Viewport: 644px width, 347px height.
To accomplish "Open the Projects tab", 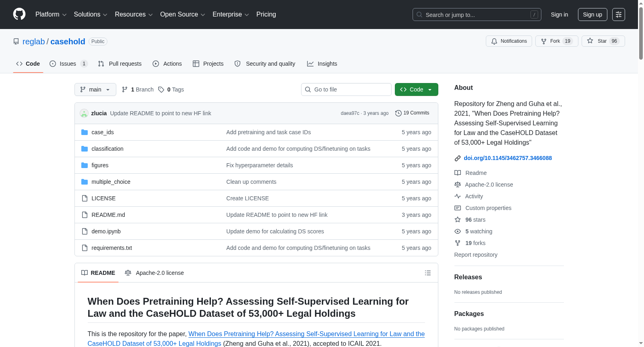I will click(208, 64).
